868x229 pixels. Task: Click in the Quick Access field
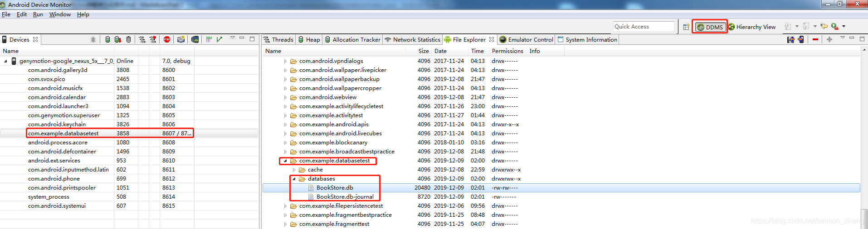coord(644,27)
